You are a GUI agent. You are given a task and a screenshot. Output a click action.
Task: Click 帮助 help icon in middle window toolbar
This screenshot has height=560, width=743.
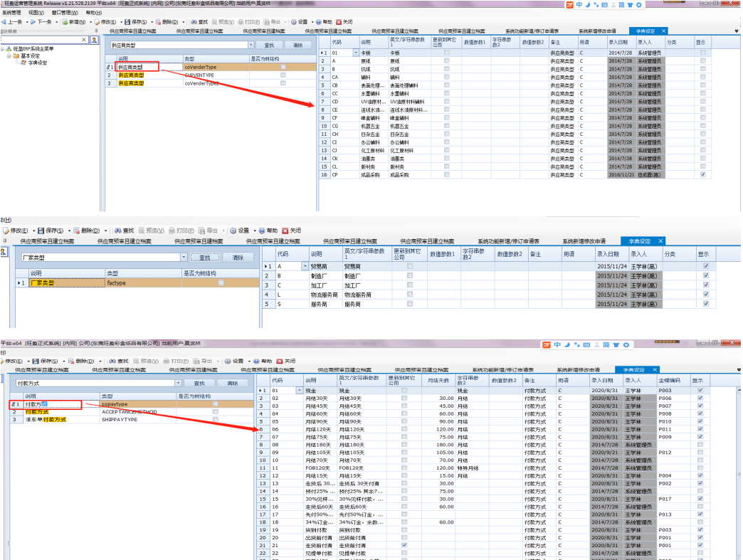click(x=262, y=231)
